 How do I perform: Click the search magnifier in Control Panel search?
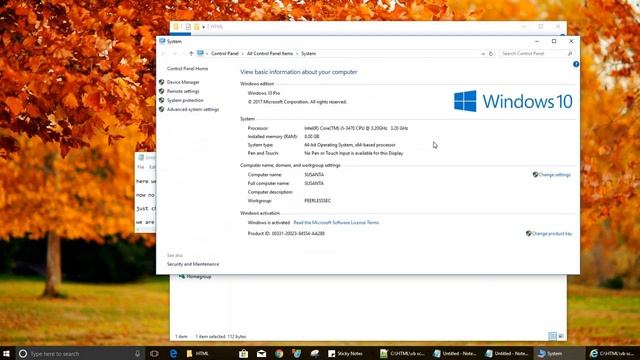pos(570,53)
